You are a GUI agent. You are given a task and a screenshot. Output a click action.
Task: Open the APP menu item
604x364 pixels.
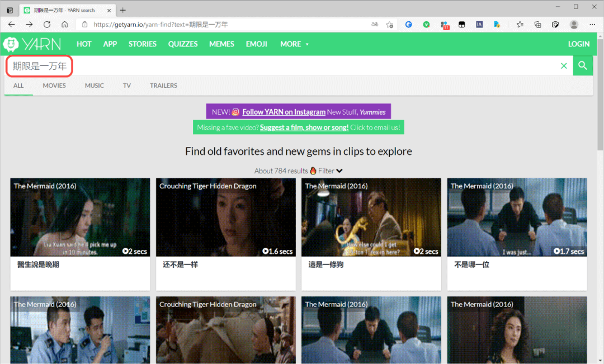pyautogui.click(x=110, y=44)
